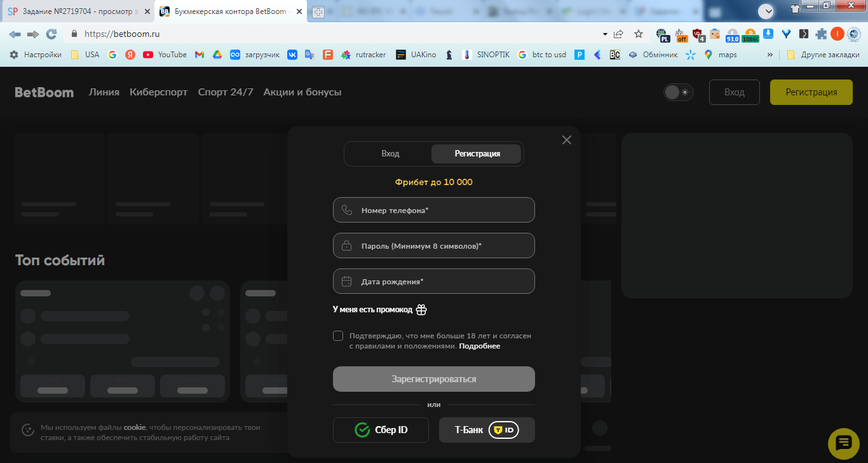Click the padlock icon in password field
Image resolution: width=868 pixels, height=463 pixels.
click(347, 245)
